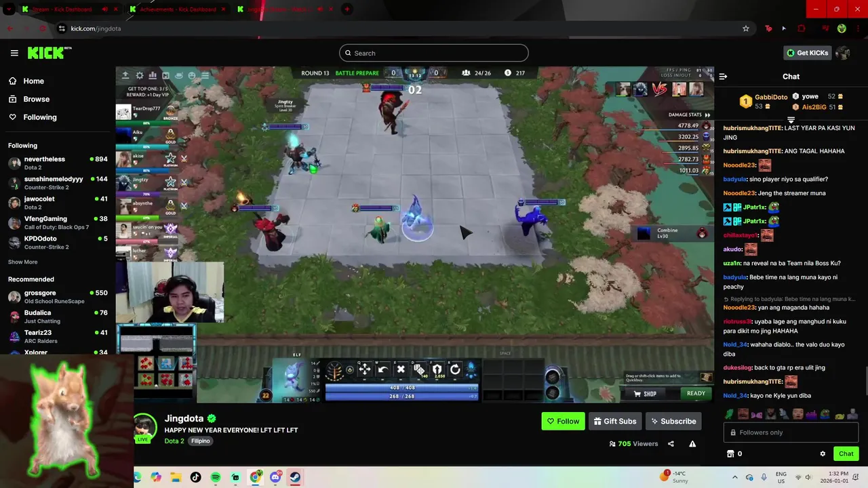Click the Followers only chat input
The height and width of the screenshot is (488, 868).
pos(791,432)
